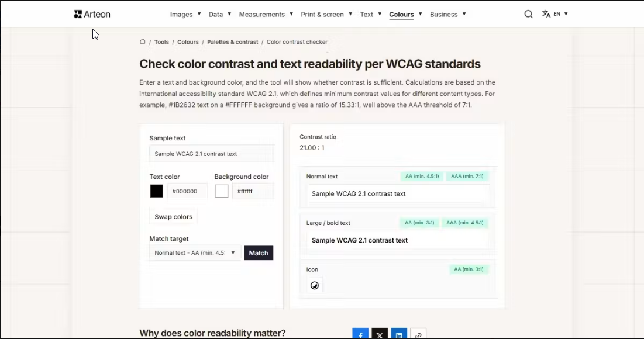The image size is (644, 339).
Task: Copy page link icon
Action: 418,334
